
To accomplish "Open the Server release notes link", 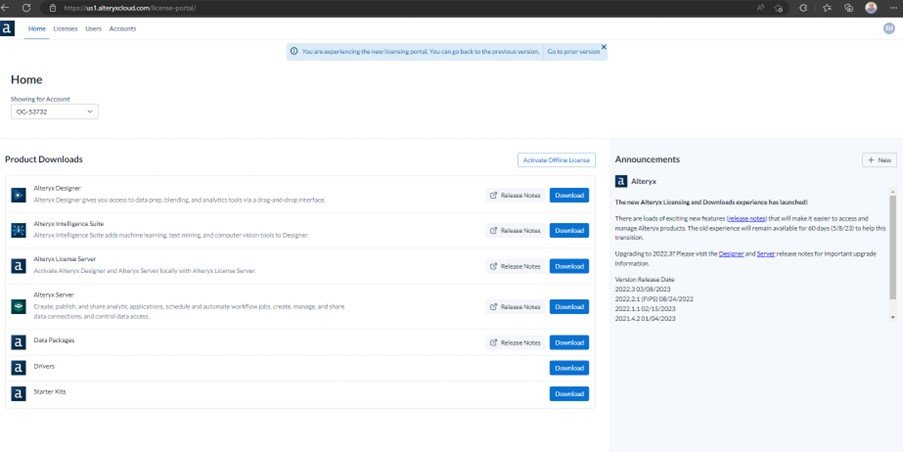I will point(765,253).
